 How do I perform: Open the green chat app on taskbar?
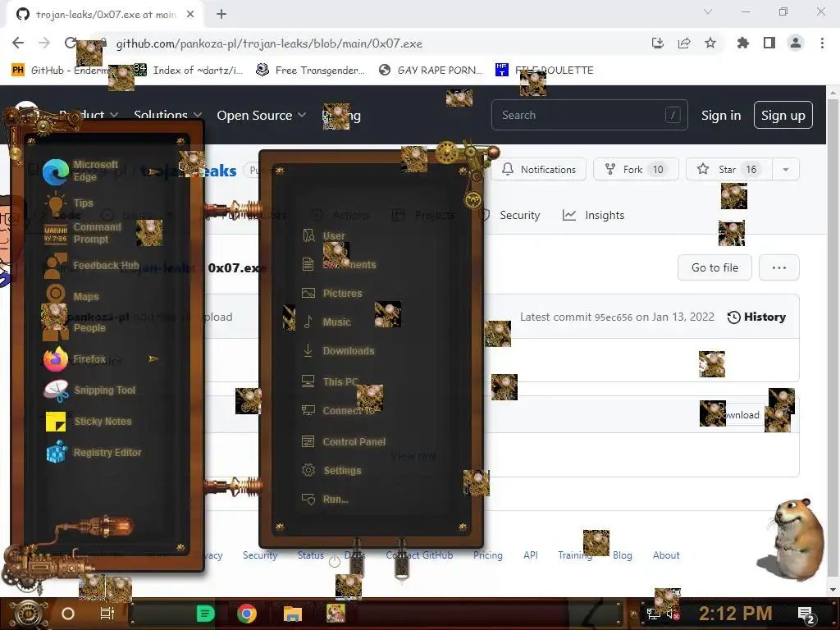click(205, 614)
